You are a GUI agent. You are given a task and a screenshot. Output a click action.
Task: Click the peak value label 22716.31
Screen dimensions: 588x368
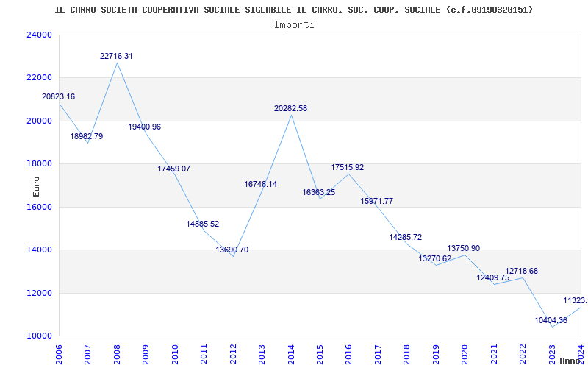(x=116, y=57)
